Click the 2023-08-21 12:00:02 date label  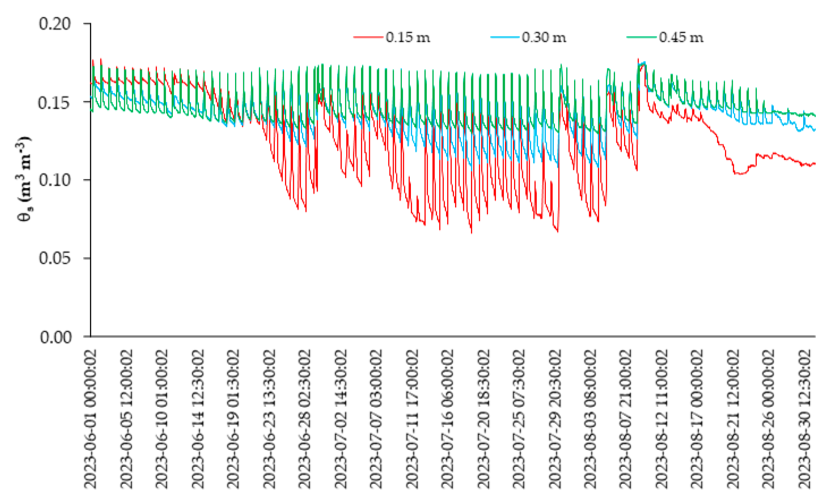pyautogui.click(x=733, y=419)
